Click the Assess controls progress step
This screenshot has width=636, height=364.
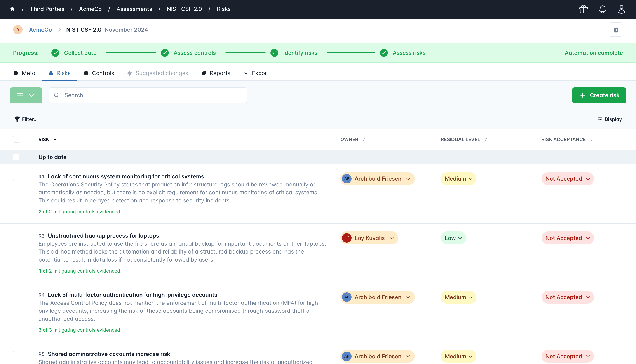pos(195,53)
